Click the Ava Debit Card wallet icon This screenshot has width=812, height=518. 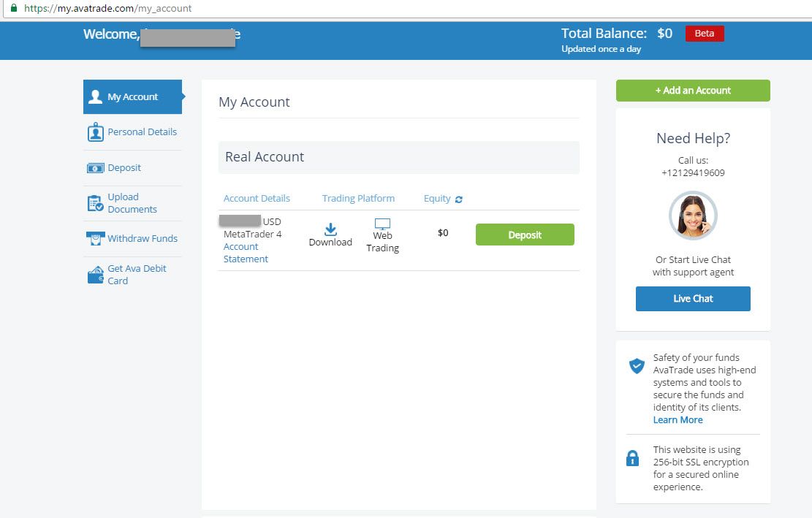click(x=95, y=275)
